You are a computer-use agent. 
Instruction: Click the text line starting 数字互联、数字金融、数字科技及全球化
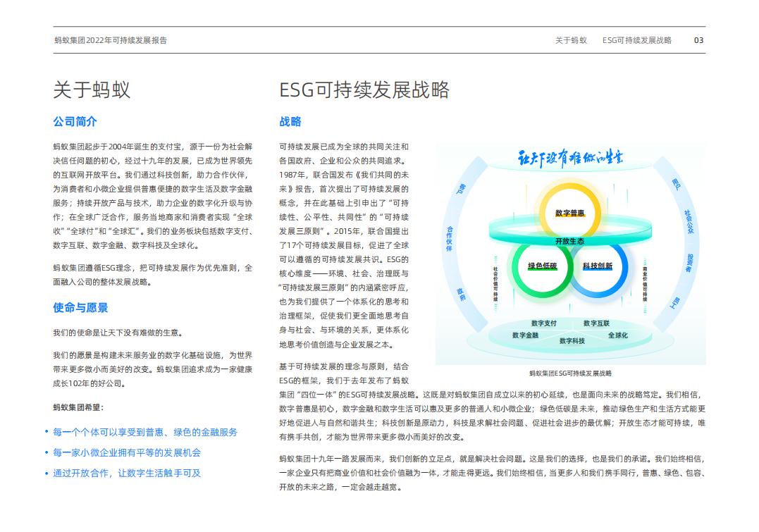[x=126, y=245]
